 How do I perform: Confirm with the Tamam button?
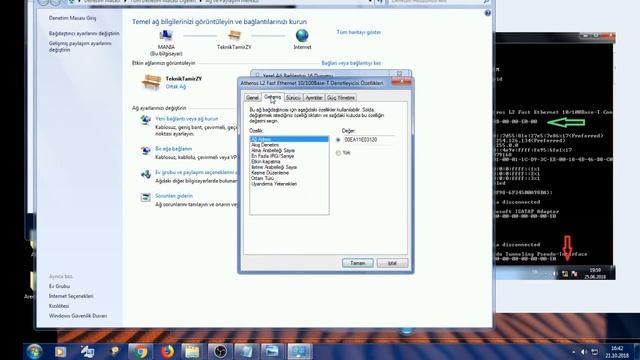358,263
